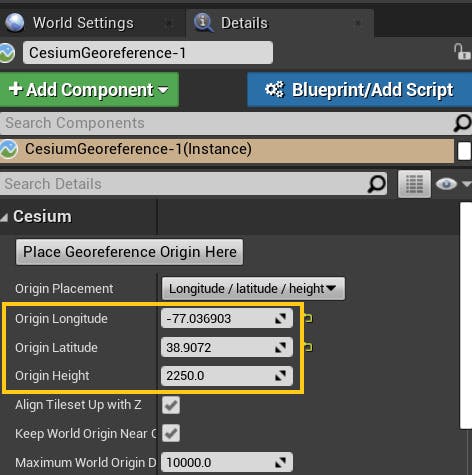Click the Blueprint/Add Script button

[359, 90]
